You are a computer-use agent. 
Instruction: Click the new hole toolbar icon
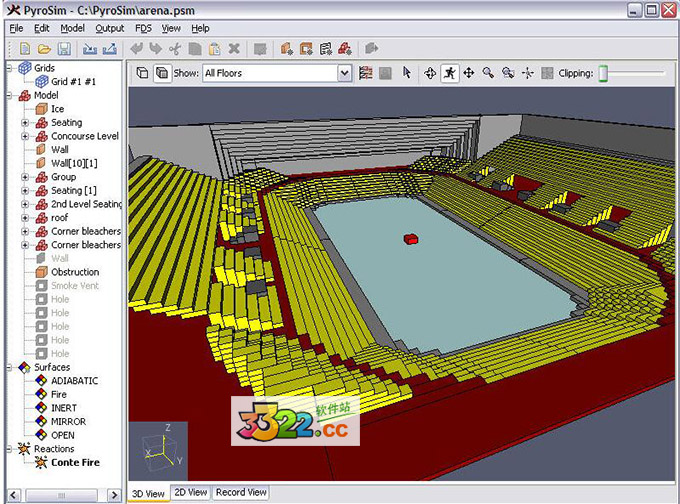point(306,49)
